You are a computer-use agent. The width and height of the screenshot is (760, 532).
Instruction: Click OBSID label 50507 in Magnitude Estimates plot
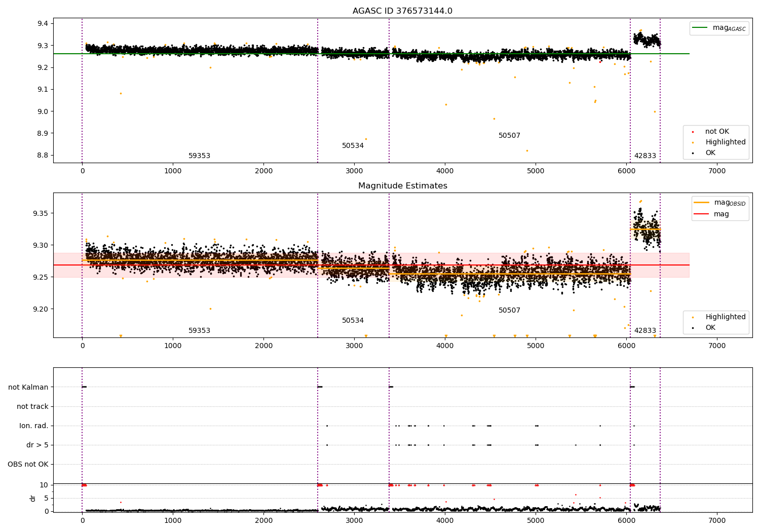(x=509, y=311)
